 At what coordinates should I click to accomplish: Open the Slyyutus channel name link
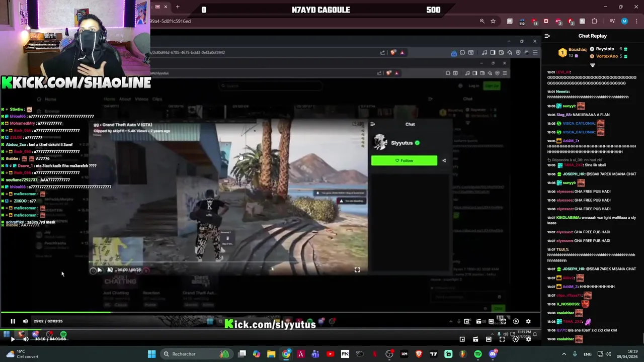[401, 143]
